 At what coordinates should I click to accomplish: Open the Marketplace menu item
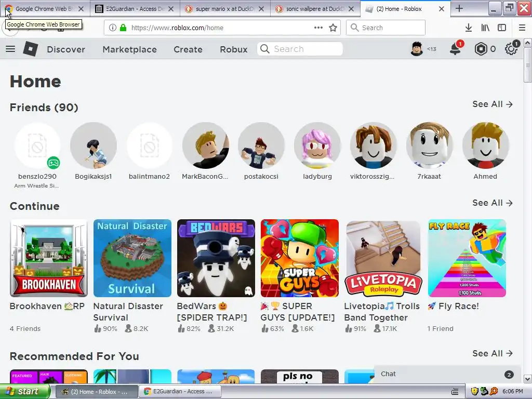coord(129,49)
